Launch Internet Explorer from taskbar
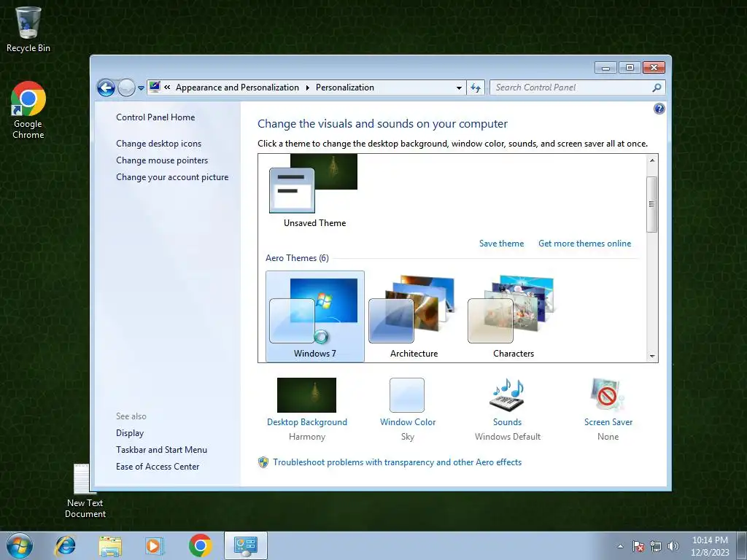Screen dimensions: 747x560 pos(65,545)
